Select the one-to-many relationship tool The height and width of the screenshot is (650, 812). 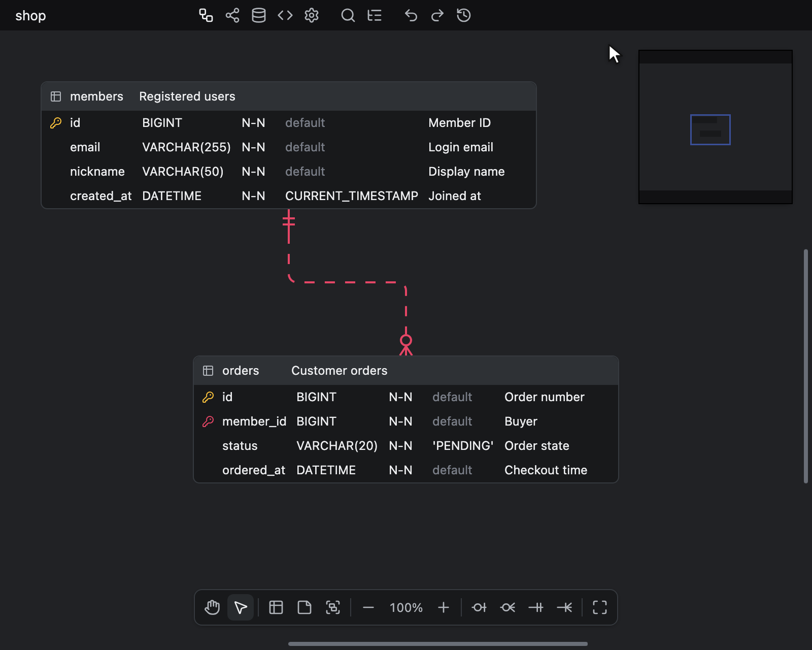click(x=564, y=607)
